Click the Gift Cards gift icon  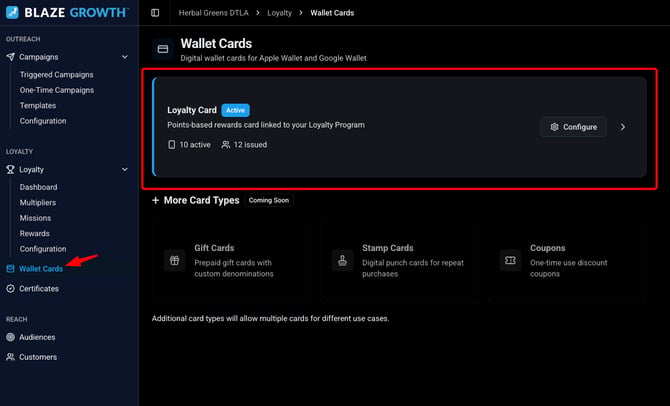click(x=174, y=260)
